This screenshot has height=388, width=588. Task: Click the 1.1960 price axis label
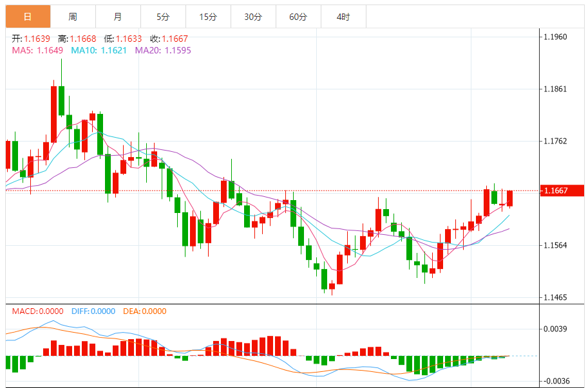coord(555,37)
